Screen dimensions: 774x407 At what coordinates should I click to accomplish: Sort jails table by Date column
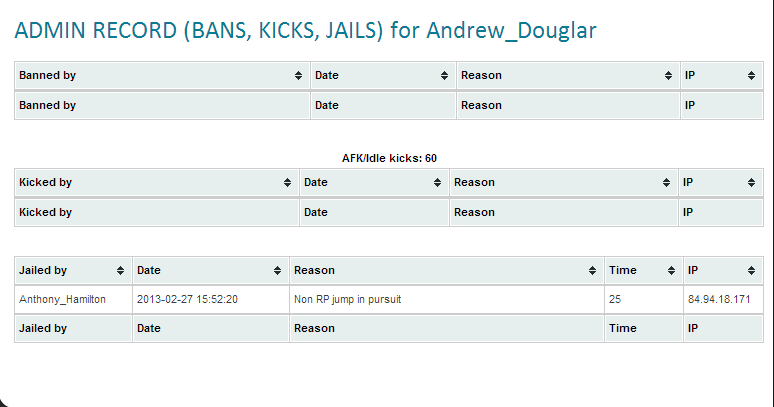[x=210, y=271]
